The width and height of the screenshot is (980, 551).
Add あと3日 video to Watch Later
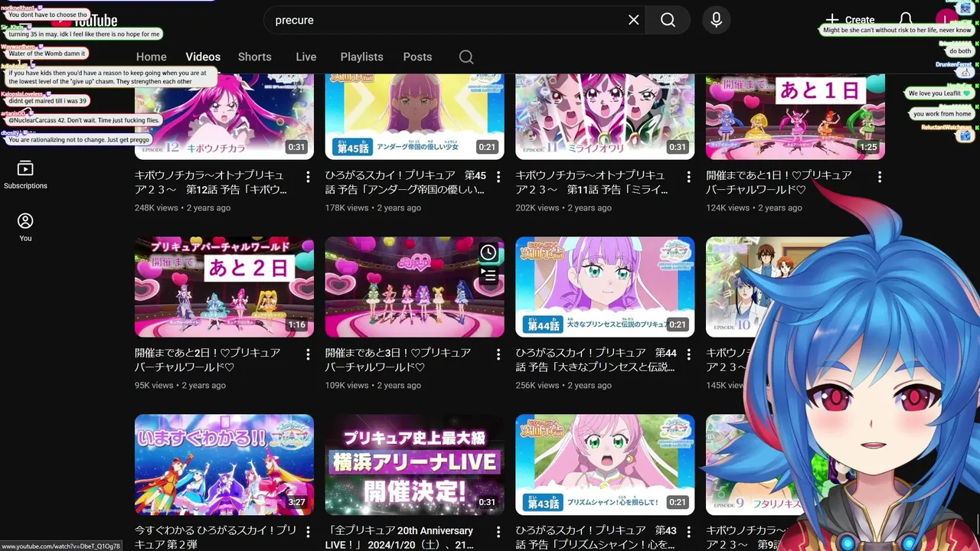point(488,253)
